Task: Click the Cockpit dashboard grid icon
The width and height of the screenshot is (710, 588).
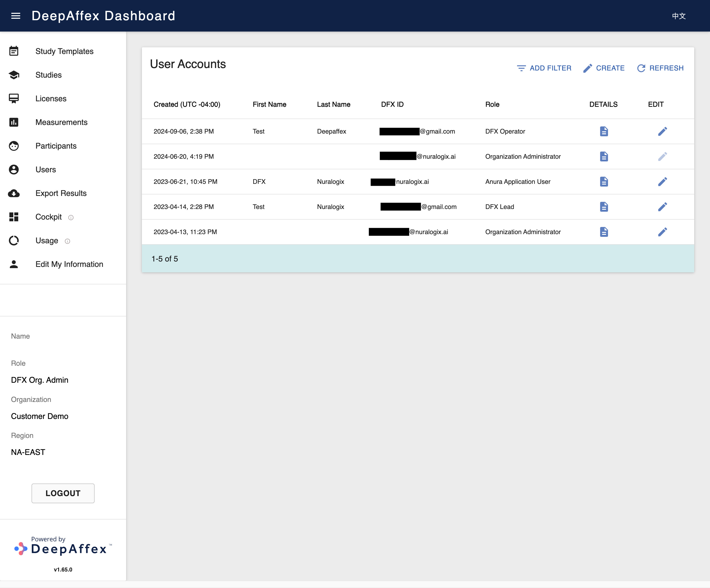Action: (x=14, y=217)
